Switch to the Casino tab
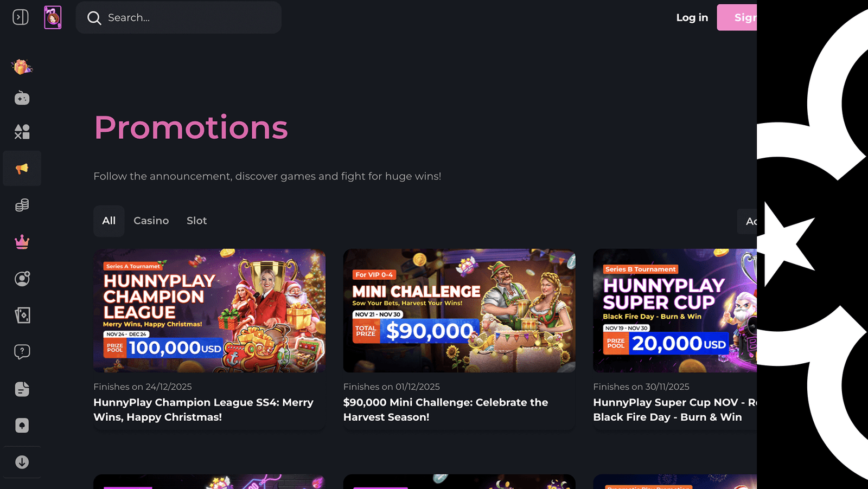The height and width of the screenshot is (489, 868). click(151, 221)
